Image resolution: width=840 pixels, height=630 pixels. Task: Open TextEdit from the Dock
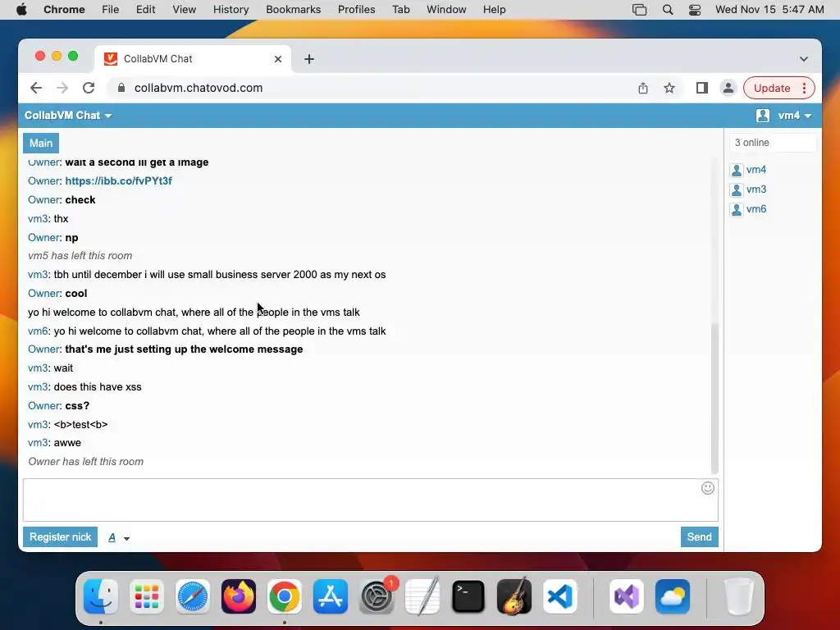pos(422,596)
